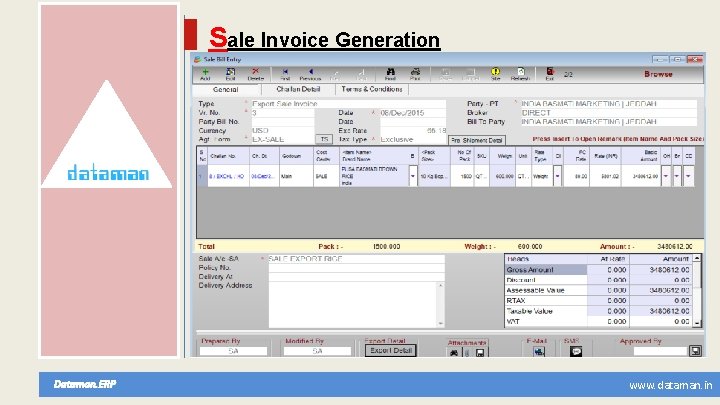Click the Basic Amount cell in row 1
The image size is (720, 405).
pyautogui.click(x=641, y=176)
